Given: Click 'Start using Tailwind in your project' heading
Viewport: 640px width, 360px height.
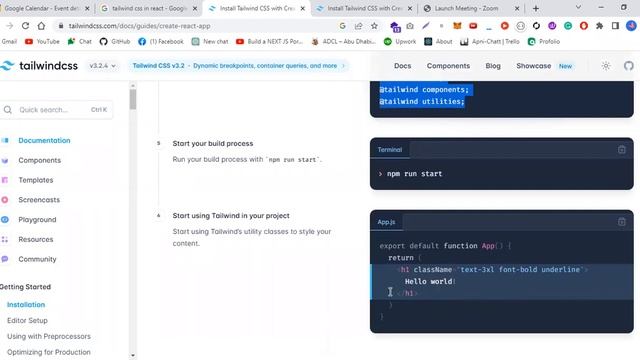Looking at the screenshot, I should point(231,216).
